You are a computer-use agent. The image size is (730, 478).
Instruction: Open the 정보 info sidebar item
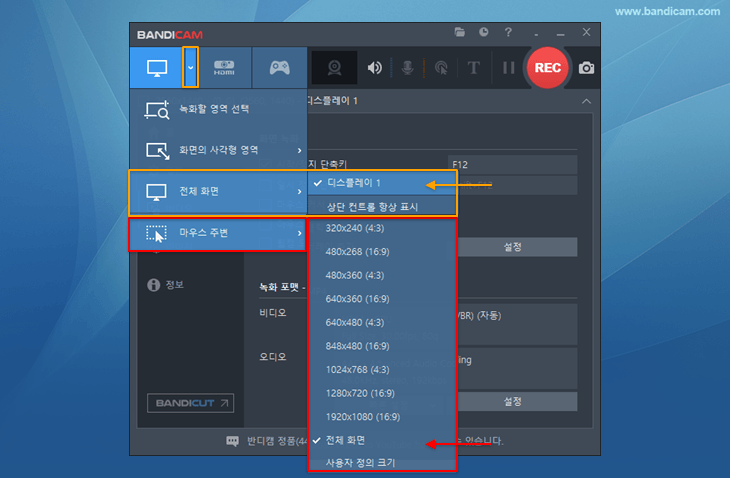tap(166, 285)
